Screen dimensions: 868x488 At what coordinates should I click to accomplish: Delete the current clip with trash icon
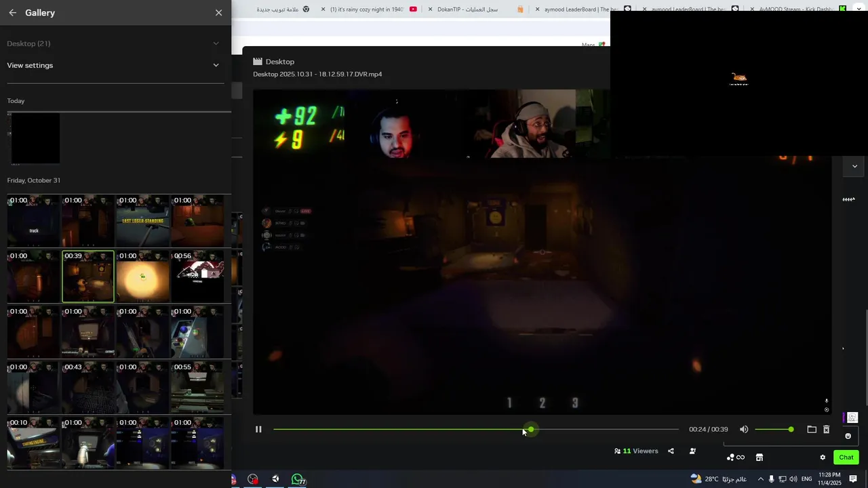(x=826, y=429)
